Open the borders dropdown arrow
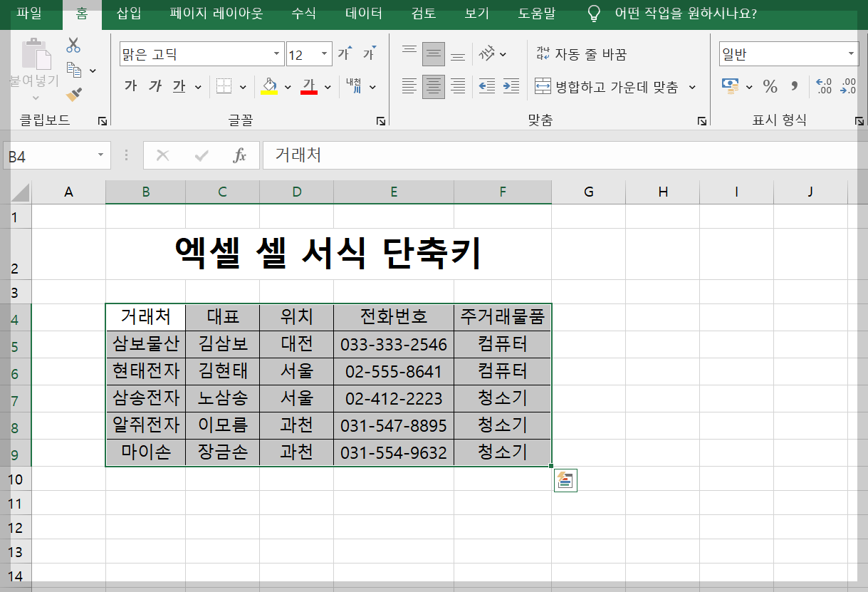This screenshot has height=592, width=868. (242, 87)
